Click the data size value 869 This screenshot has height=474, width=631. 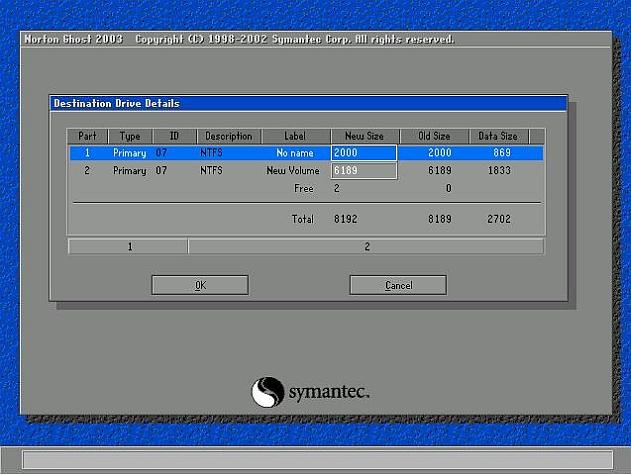(x=502, y=153)
